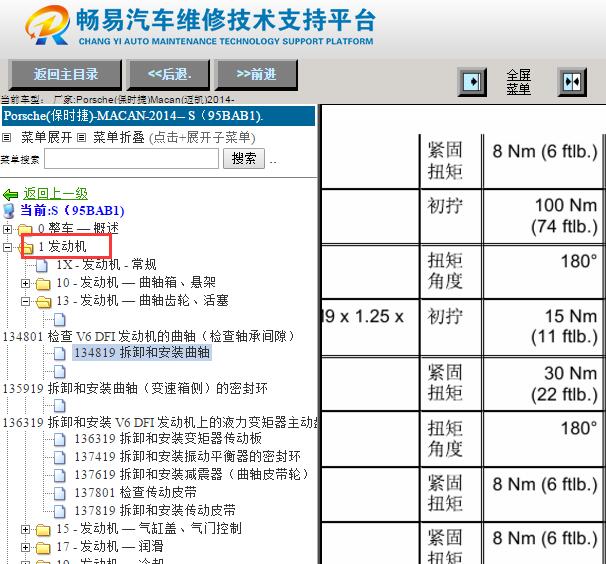Open 137801 检查传动皮带
606x564 pixels.
click(x=136, y=492)
